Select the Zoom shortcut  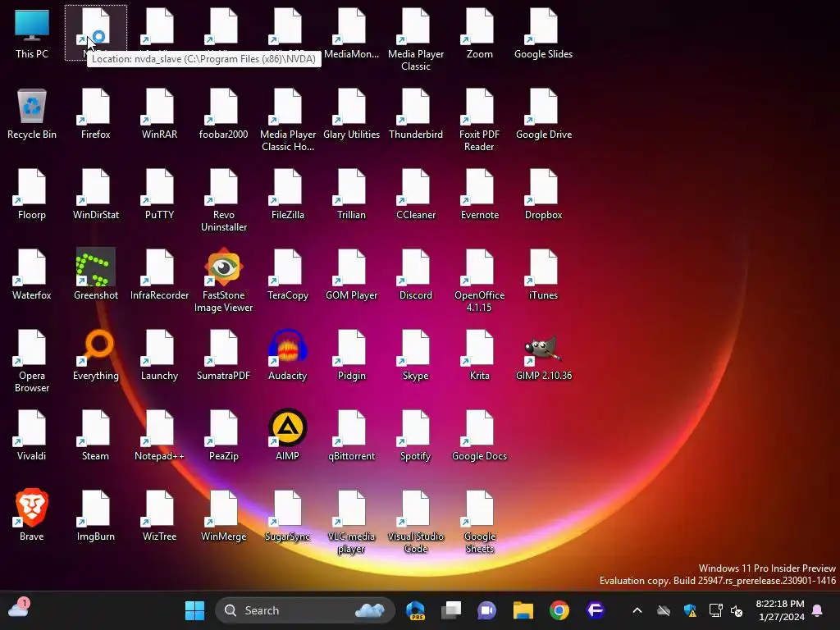coord(479,34)
